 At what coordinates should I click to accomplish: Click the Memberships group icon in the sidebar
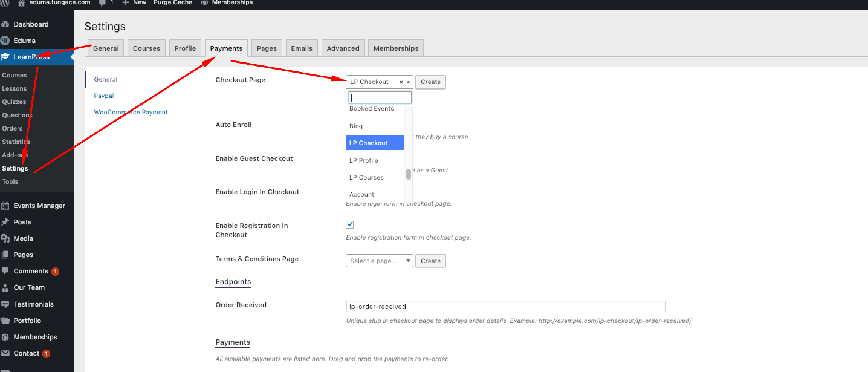pyautogui.click(x=5, y=337)
